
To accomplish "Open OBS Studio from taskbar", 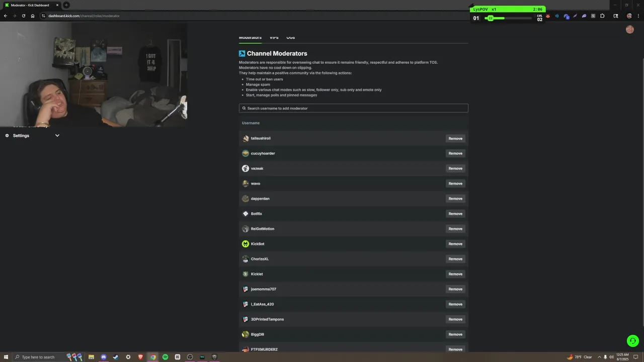I will [190, 357].
